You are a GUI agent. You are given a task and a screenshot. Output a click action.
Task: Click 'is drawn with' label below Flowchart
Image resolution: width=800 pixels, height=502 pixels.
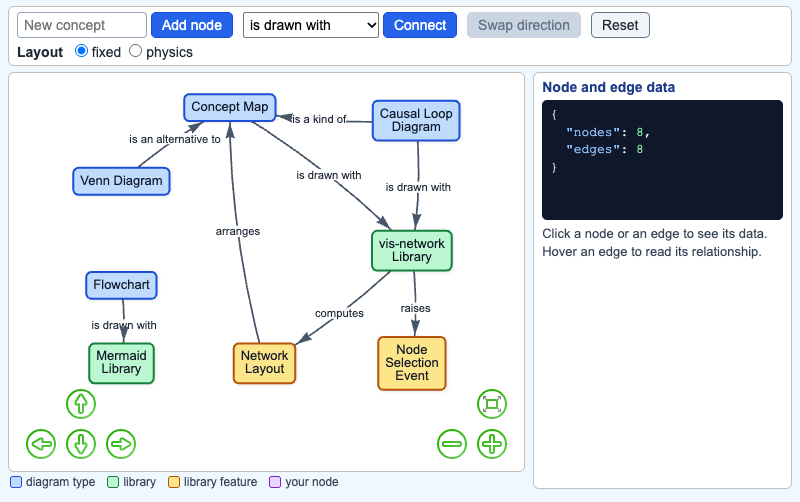[124, 325]
